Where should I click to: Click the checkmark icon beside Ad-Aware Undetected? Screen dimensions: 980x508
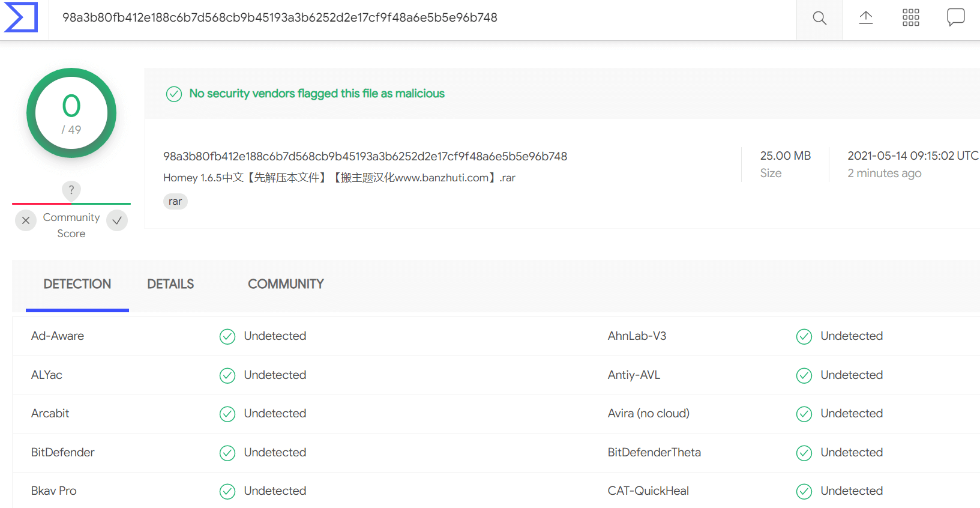[x=227, y=336]
